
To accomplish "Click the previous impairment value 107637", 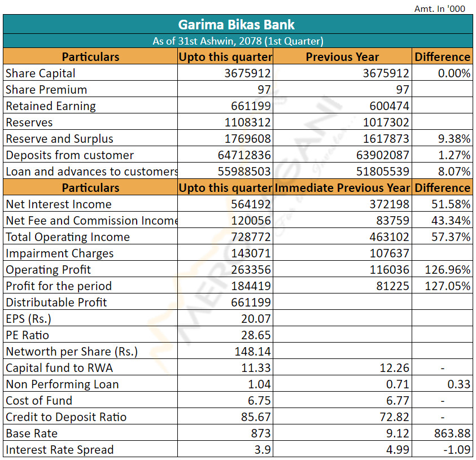I will [389, 253].
